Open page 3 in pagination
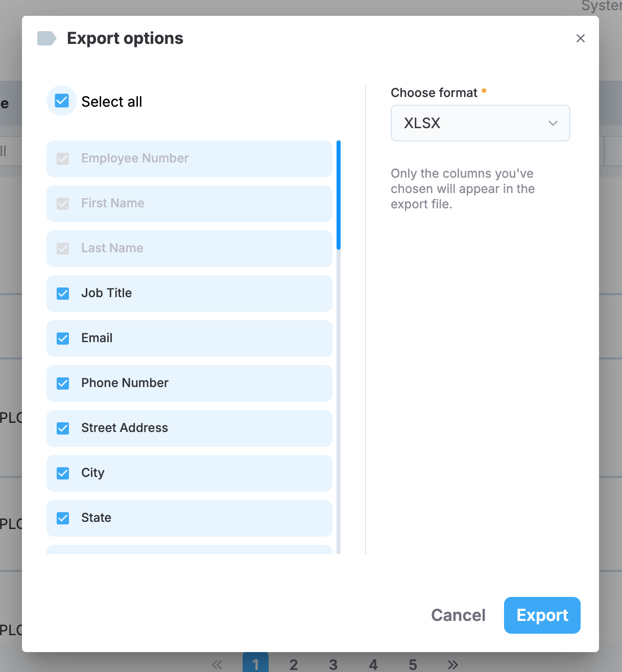Viewport: 622px width, 672px height. [x=333, y=664]
